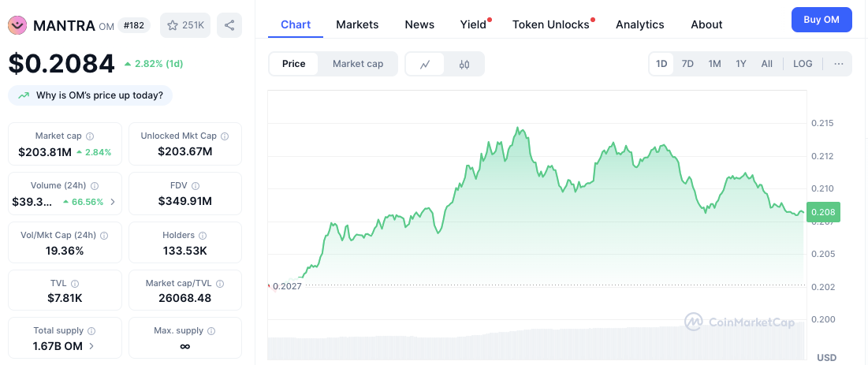868x365 pixels.
Task: Click the 0.208 current price marker
Action: (824, 212)
